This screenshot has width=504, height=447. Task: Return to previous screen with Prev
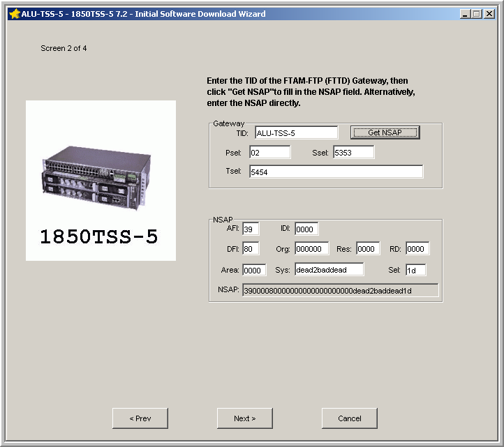coord(140,418)
